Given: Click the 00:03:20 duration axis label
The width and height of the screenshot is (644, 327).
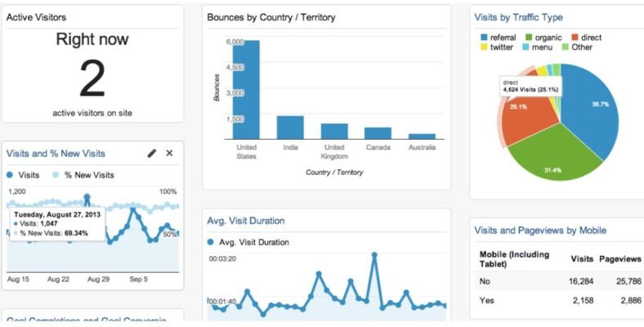Looking at the screenshot, I should 222,259.
